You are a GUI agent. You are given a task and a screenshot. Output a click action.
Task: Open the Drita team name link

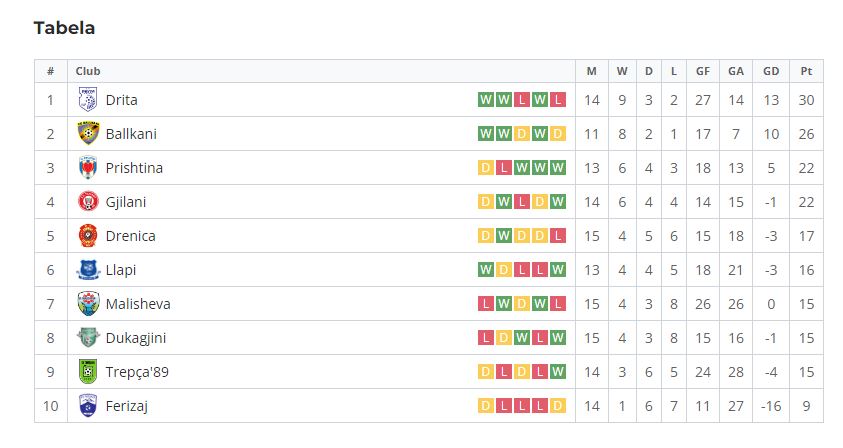122,100
